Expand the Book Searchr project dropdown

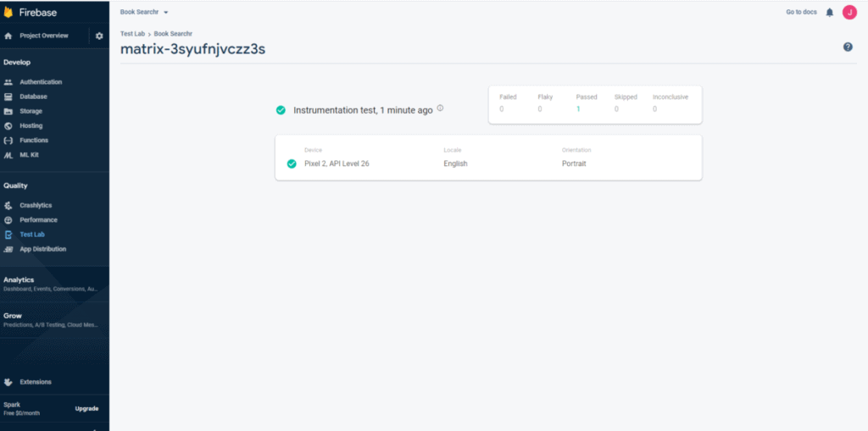[x=145, y=12]
